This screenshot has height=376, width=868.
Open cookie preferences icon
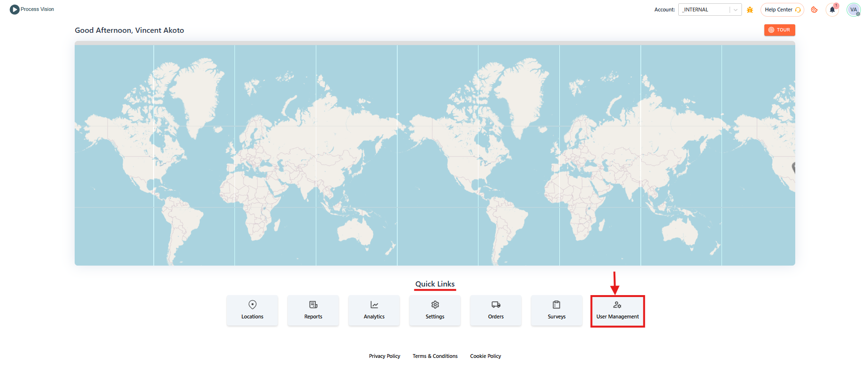coord(814,10)
